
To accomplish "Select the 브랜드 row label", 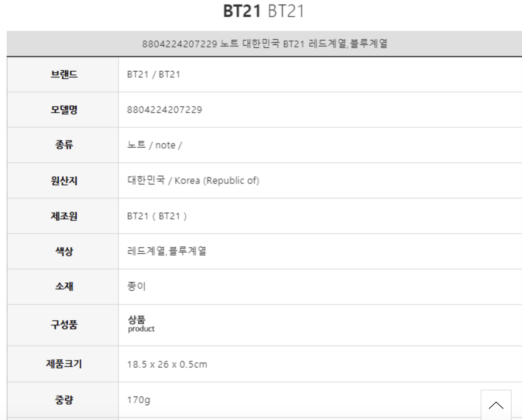I will [64, 75].
